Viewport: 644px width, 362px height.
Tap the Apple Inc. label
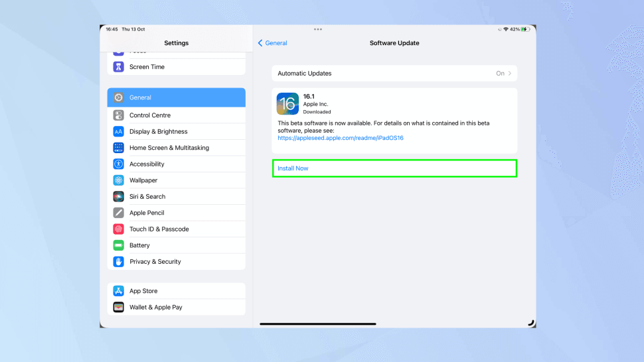point(315,104)
